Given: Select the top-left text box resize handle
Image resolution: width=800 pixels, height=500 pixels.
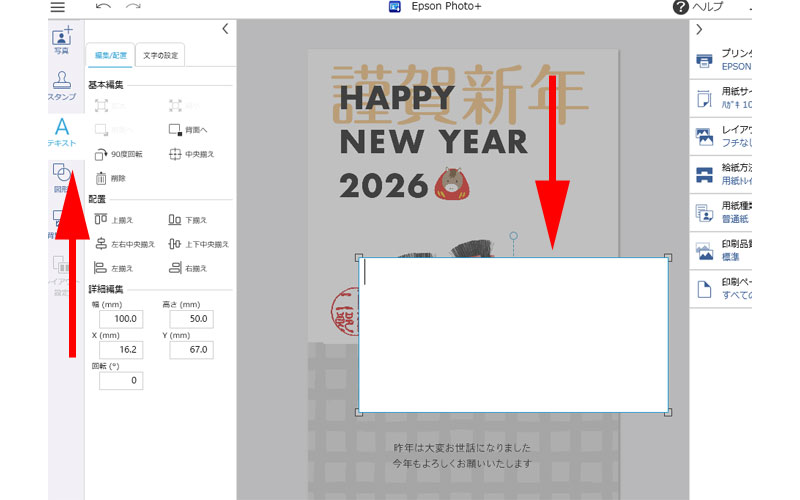Looking at the screenshot, I should point(359,258).
